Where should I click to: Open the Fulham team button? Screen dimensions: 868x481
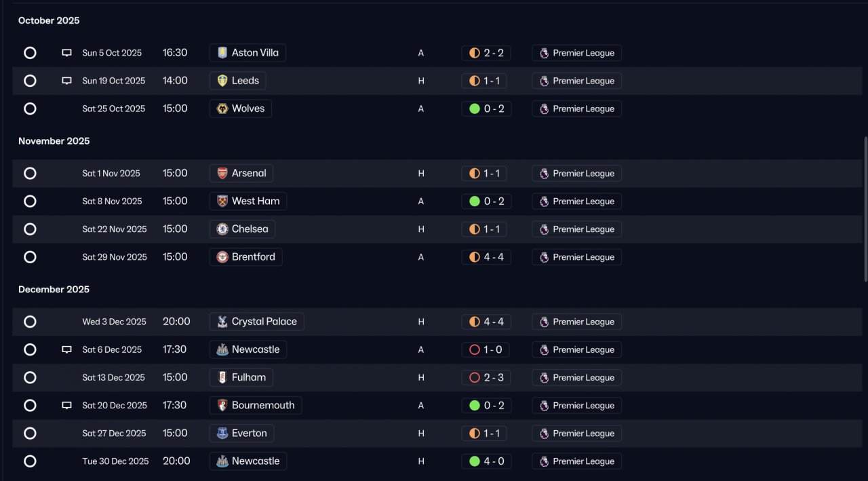(x=241, y=377)
